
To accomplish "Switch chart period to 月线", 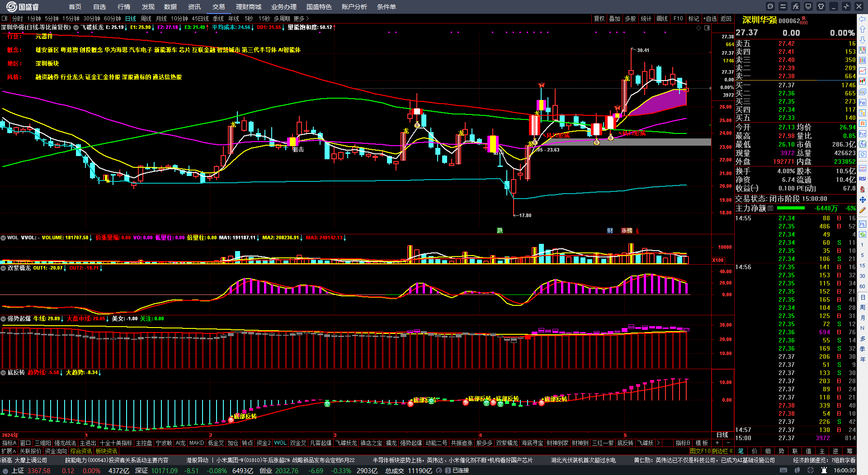I will tap(161, 19).
